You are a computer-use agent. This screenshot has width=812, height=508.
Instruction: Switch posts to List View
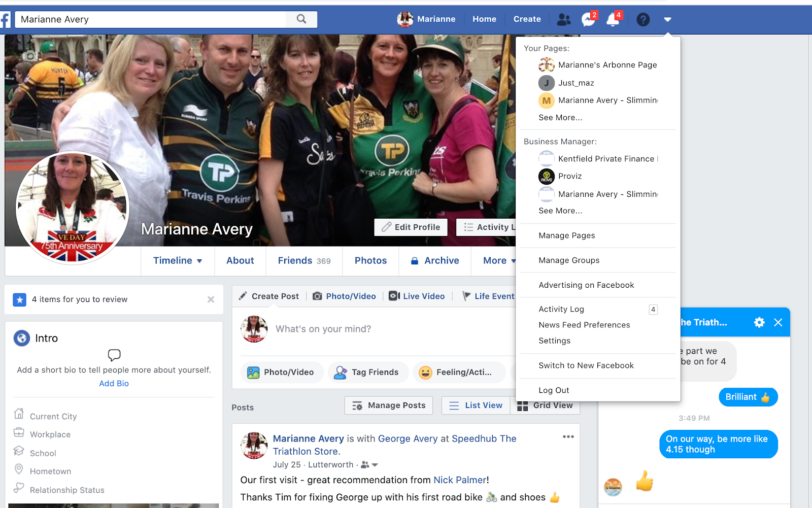pos(476,405)
